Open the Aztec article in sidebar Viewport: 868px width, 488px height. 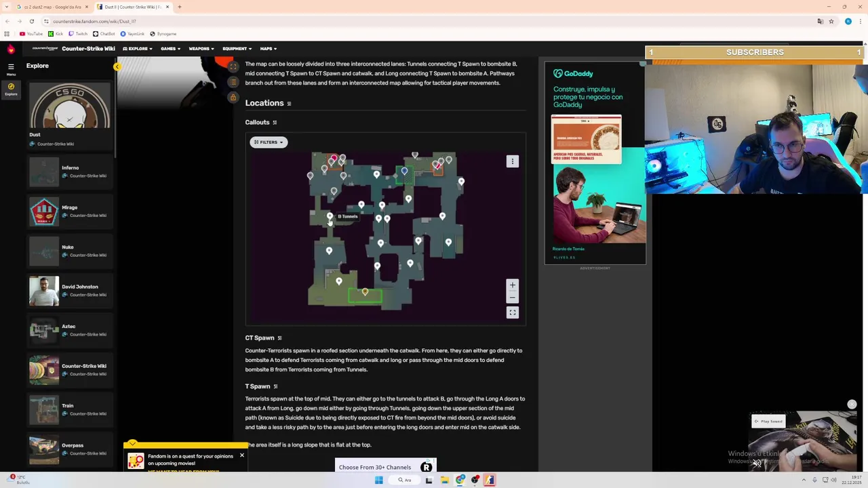[x=68, y=330]
